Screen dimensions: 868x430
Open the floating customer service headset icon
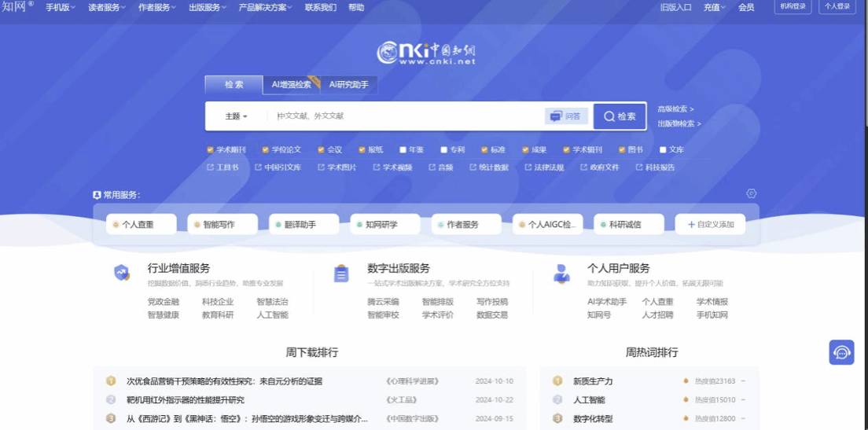pos(841,352)
